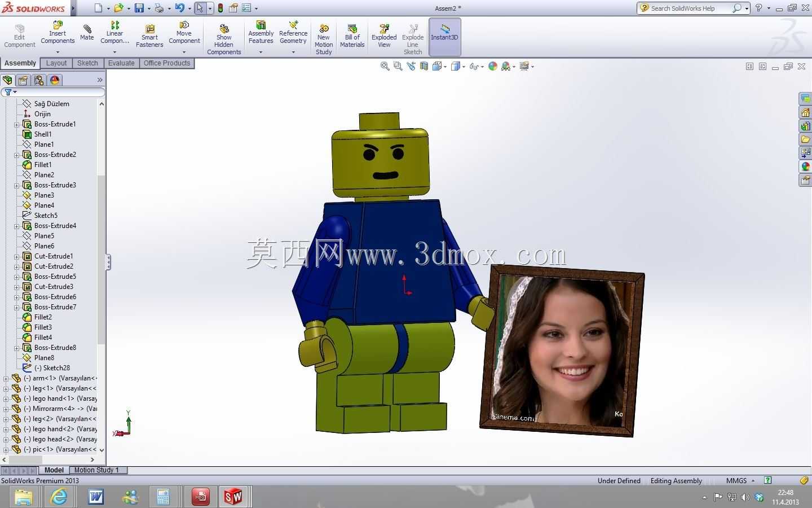
Task: Expand the Move Component dropdown arrow
Action: 184,52
